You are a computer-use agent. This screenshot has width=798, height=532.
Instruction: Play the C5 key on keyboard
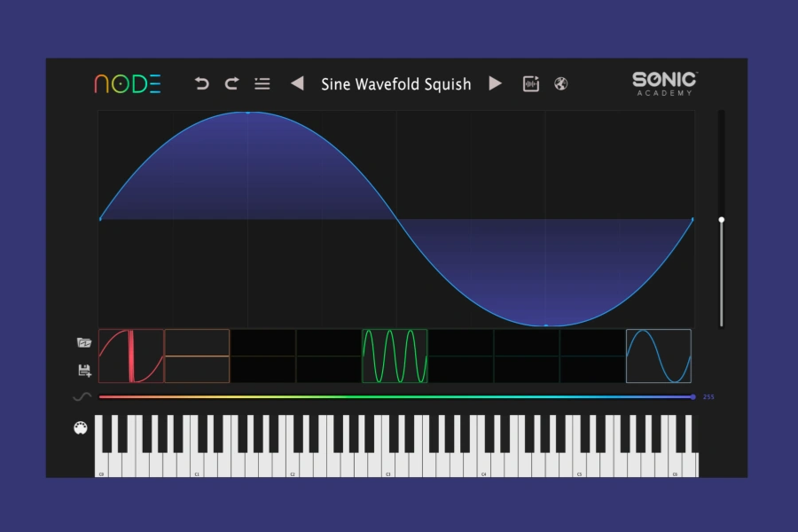coord(579,465)
